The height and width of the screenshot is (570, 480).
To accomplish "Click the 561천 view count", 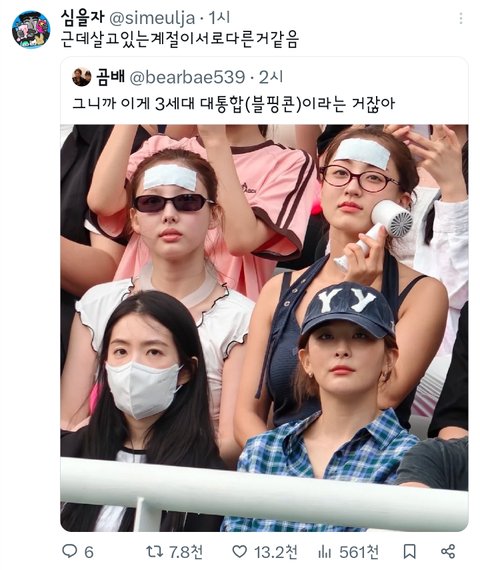I will 359,552.
